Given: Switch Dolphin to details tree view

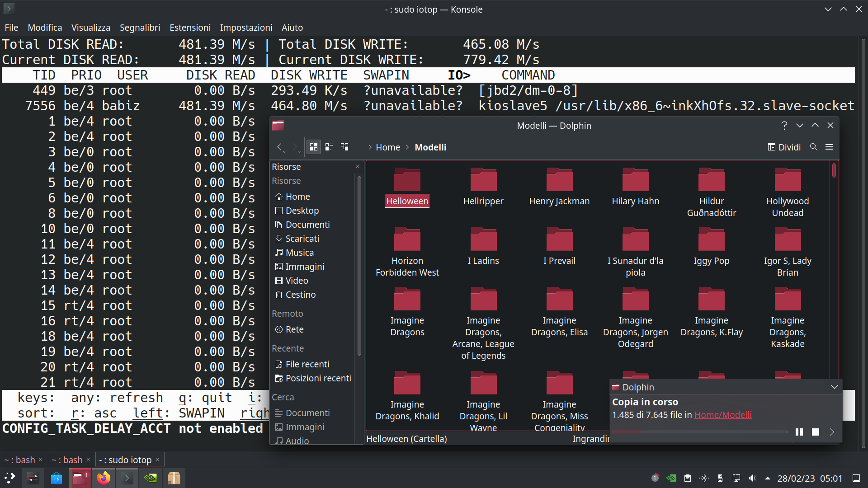Looking at the screenshot, I should (344, 147).
